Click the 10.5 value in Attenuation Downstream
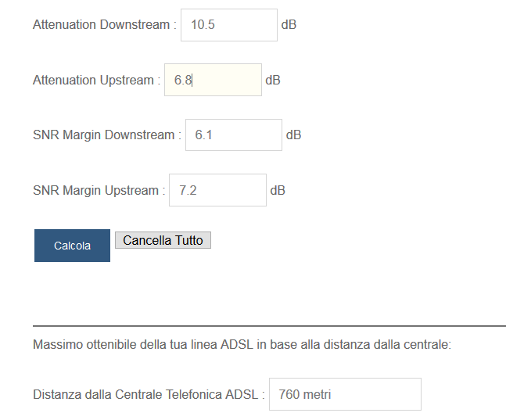 [x=203, y=25]
